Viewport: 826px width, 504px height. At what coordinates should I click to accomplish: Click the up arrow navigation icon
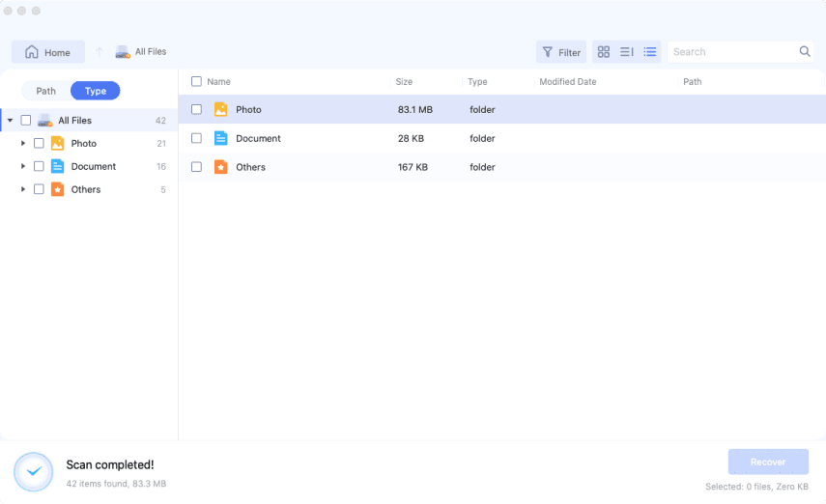click(x=99, y=52)
